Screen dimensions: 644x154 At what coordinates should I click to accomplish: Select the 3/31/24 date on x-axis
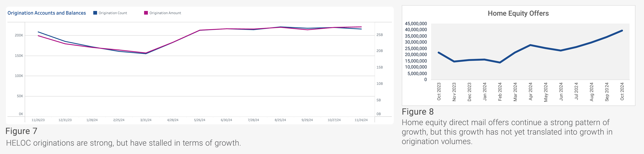[x=146, y=120]
